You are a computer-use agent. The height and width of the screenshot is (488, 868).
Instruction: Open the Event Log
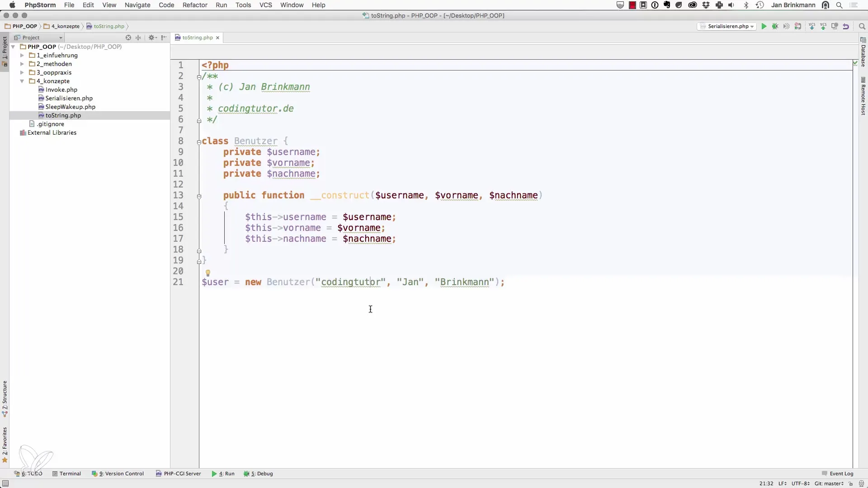coord(837,474)
